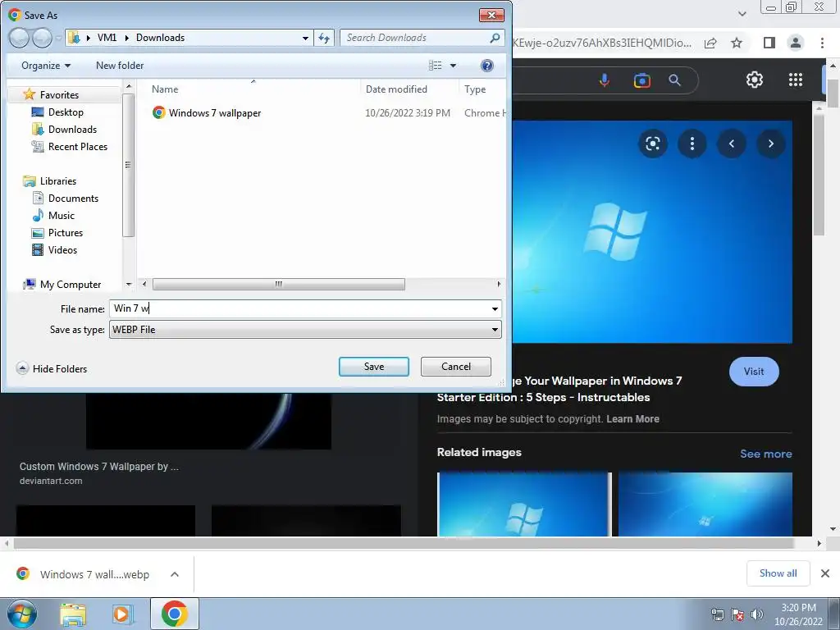Sort by Type column header

point(475,89)
